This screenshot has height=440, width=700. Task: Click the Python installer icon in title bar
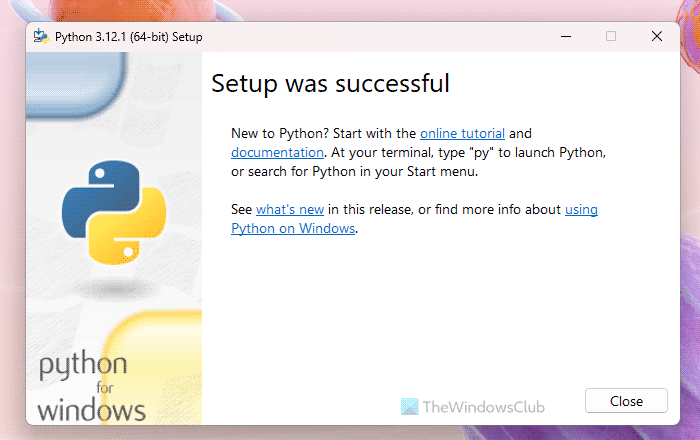pyautogui.click(x=41, y=36)
